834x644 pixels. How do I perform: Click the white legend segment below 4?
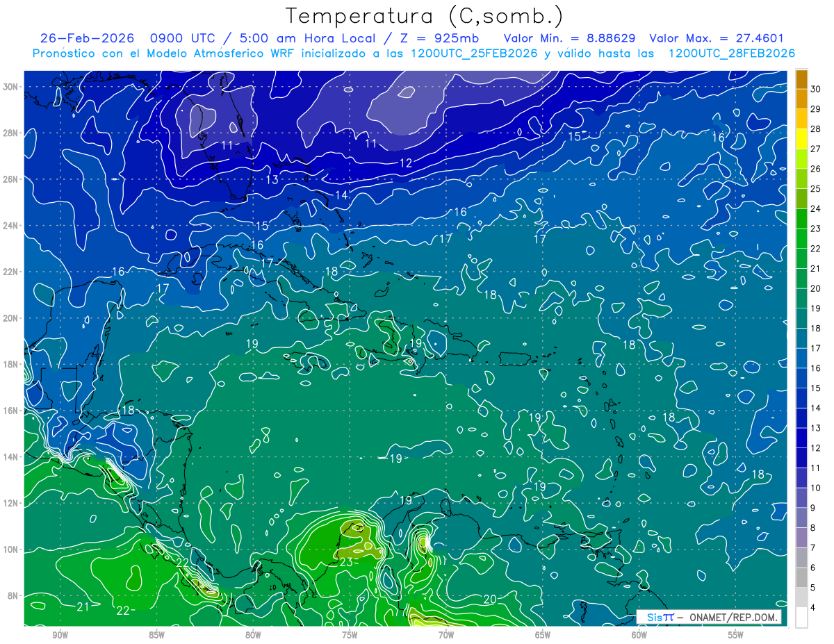point(802,618)
